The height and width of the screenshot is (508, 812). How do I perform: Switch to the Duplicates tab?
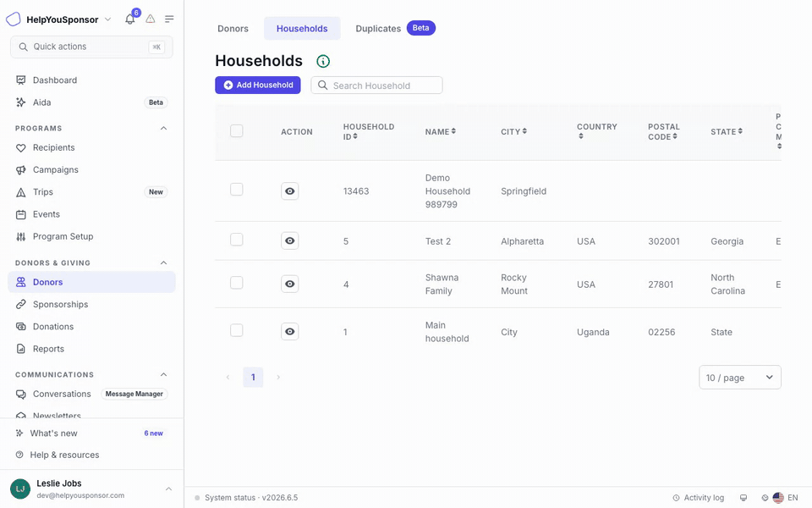pyautogui.click(x=395, y=29)
